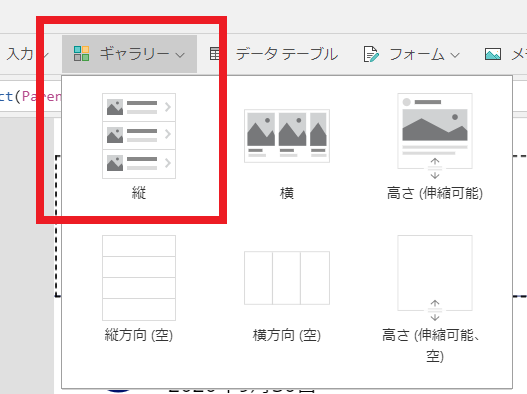Click the media picture icon
The width and height of the screenshot is (527, 394).
click(x=493, y=54)
